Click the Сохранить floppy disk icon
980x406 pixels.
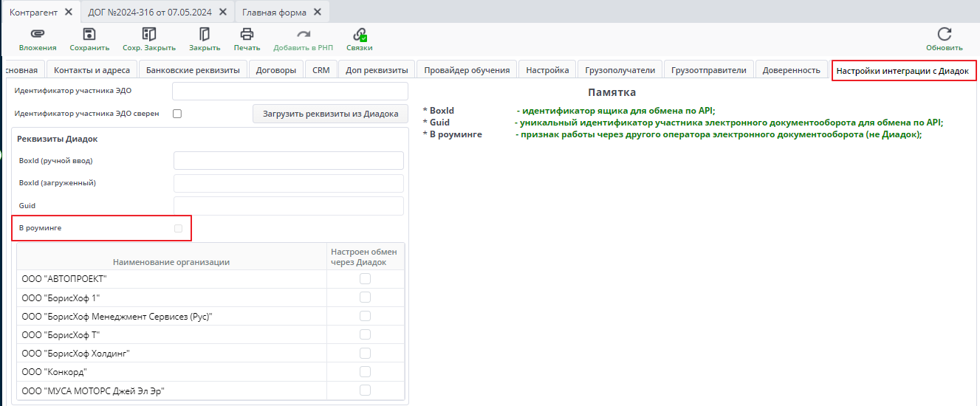89,34
